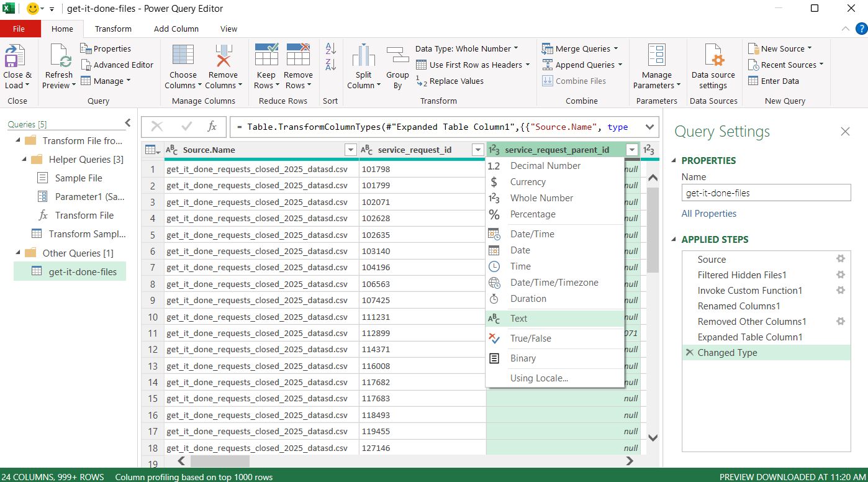Open the service_request_parent_id column filter dropdown
This screenshot has width=868, height=482.
(x=632, y=150)
